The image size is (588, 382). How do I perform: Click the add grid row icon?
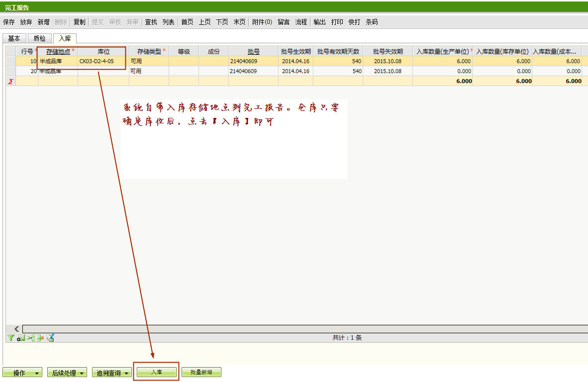click(x=21, y=338)
